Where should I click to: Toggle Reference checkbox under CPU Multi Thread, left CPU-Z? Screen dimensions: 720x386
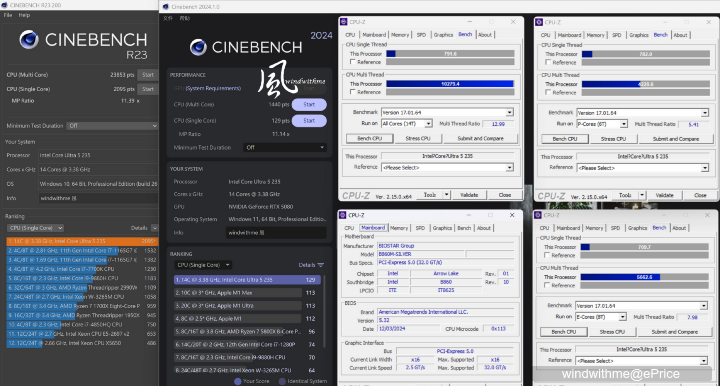pos(353,92)
